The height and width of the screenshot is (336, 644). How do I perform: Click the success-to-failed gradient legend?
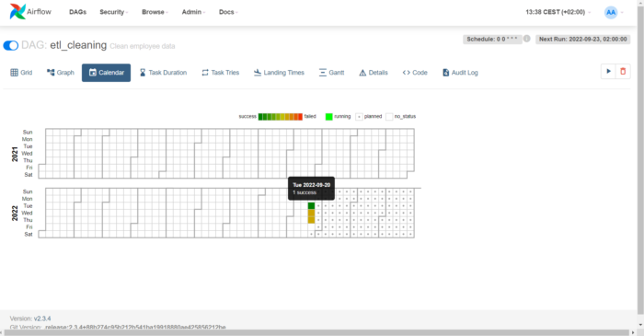point(280,117)
